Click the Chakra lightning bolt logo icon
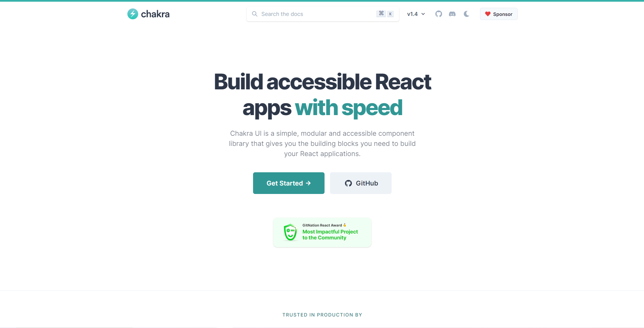Image resolution: width=644 pixels, height=328 pixels. [x=132, y=14]
